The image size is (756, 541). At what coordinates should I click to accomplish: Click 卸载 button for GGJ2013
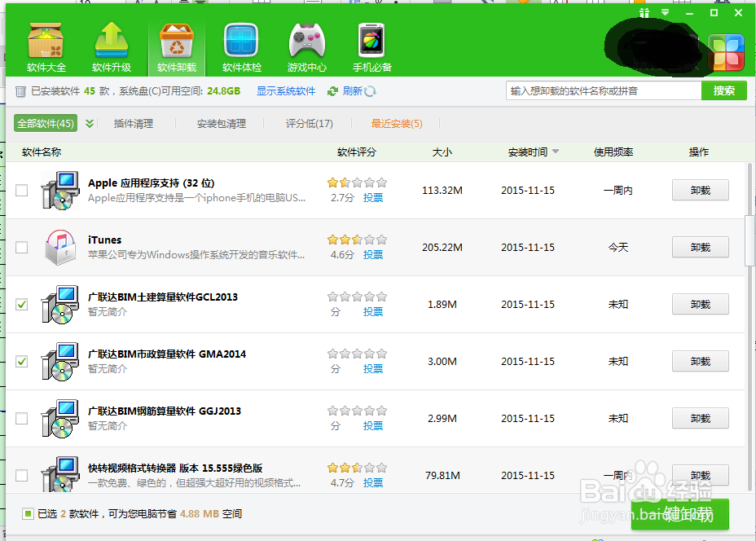pos(700,418)
